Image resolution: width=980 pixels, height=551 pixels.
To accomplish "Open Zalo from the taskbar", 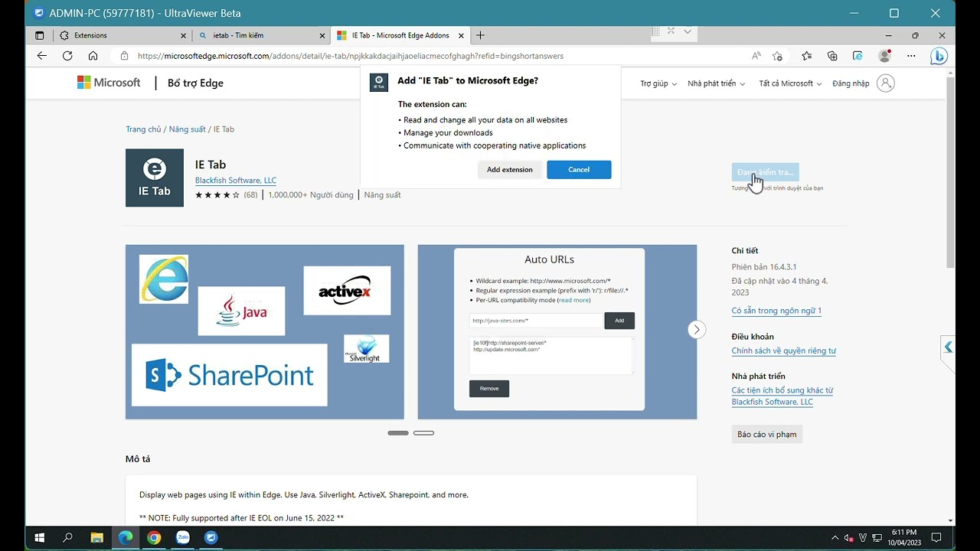I will pyautogui.click(x=183, y=537).
